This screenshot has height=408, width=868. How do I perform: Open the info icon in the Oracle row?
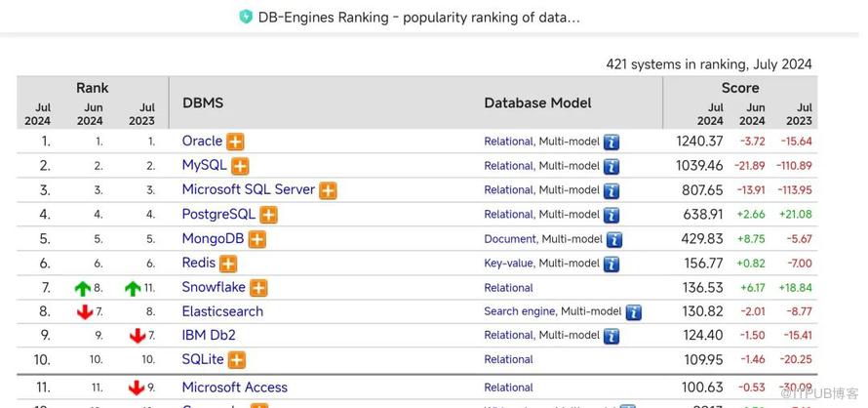point(612,143)
